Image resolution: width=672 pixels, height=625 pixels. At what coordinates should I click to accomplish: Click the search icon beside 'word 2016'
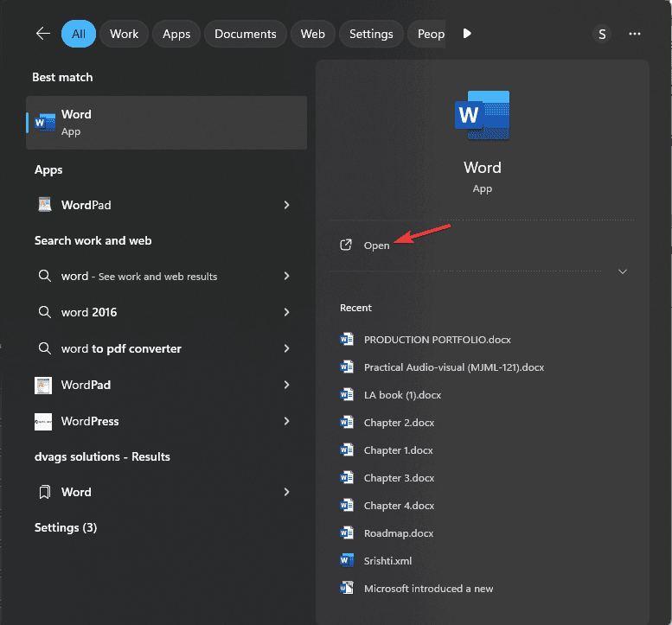click(x=45, y=312)
